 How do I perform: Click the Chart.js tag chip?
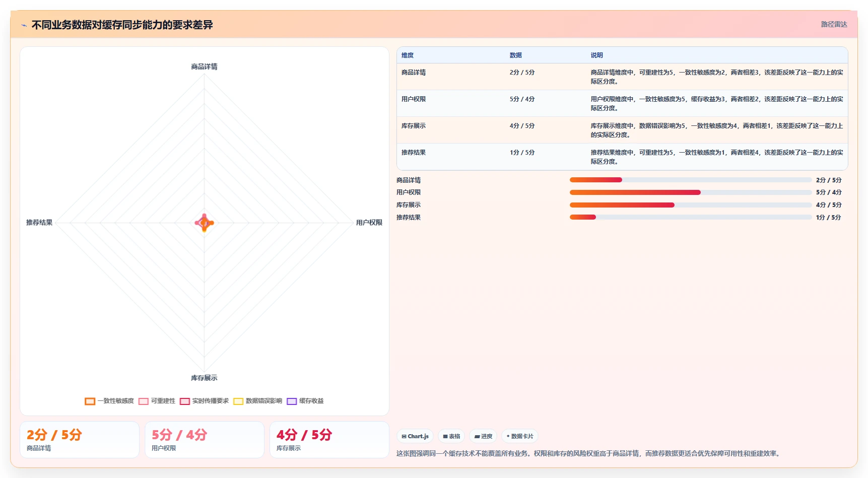click(415, 436)
